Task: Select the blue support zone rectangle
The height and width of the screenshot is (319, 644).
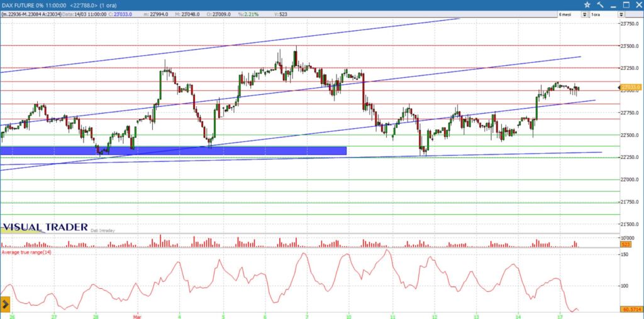Action: (x=174, y=151)
